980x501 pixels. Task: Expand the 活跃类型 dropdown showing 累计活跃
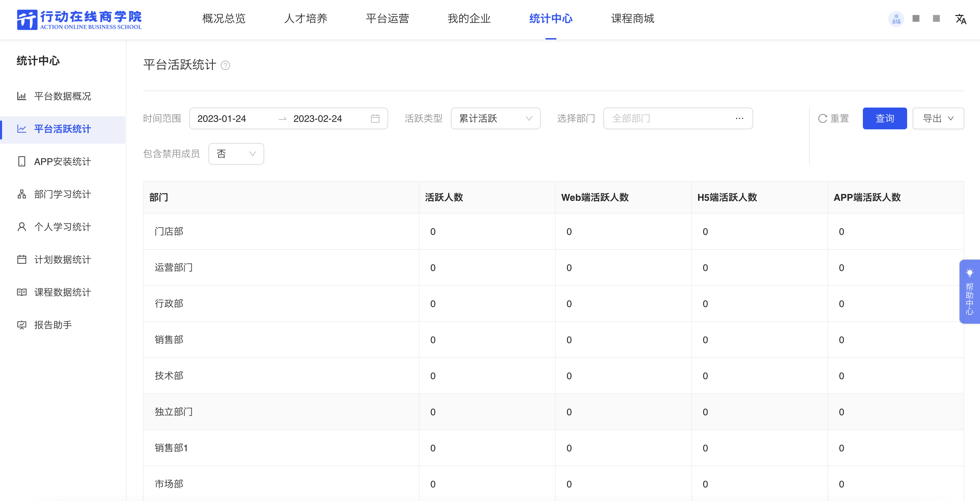[x=495, y=118]
